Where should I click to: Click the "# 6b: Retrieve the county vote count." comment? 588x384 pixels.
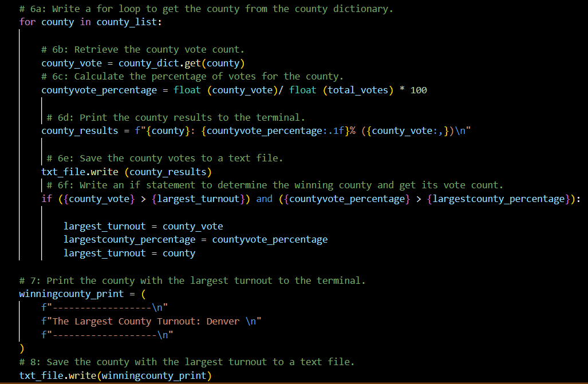click(x=143, y=49)
